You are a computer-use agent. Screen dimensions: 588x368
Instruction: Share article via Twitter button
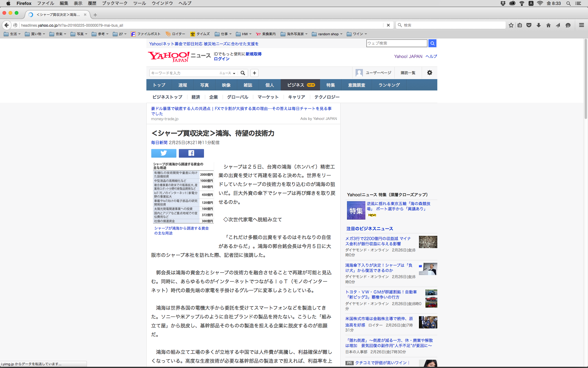point(164,153)
